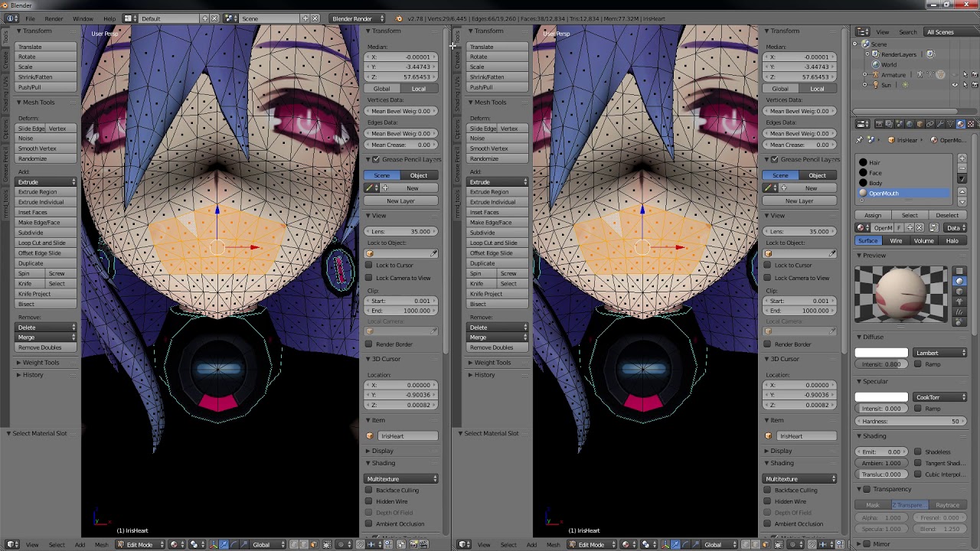980x551 pixels.
Task: Click Remove Doubles in left tool shelf
Action: [47, 347]
